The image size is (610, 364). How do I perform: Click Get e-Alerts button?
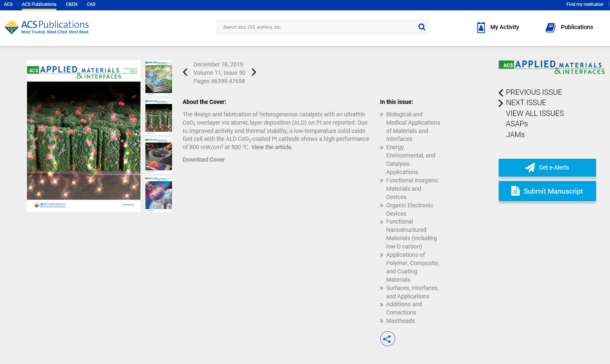pos(547,167)
